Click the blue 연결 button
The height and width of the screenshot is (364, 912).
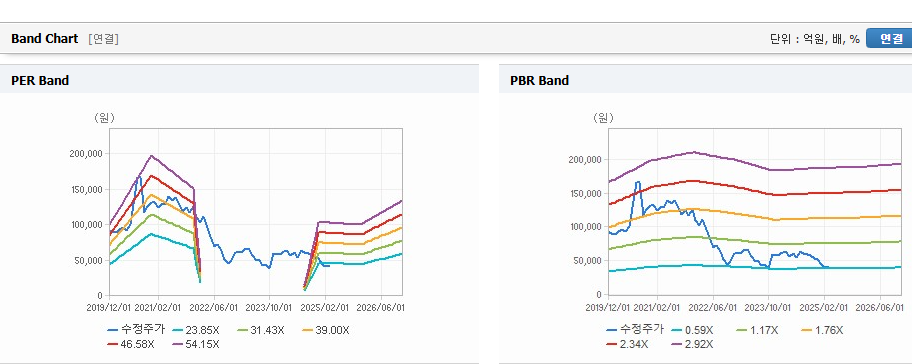tap(889, 38)
